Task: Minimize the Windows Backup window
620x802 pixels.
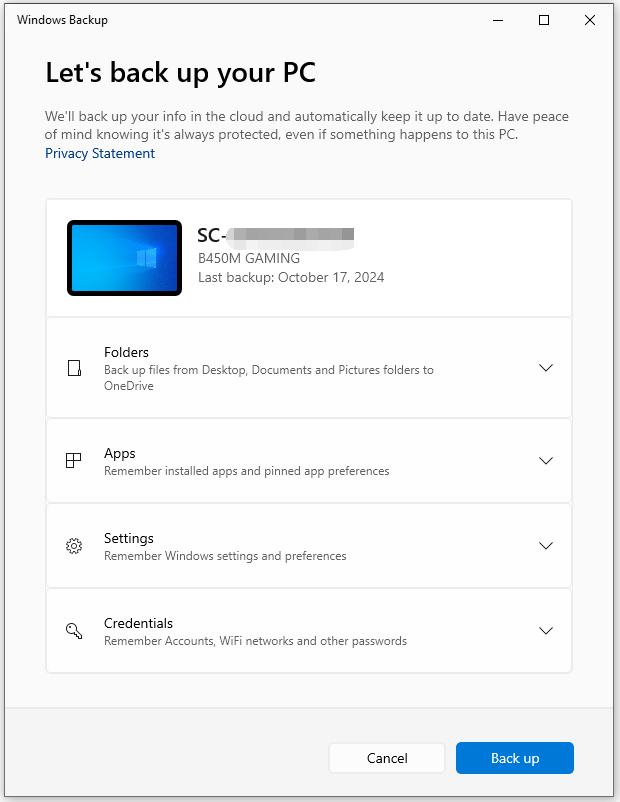Action: pos(497,20)
